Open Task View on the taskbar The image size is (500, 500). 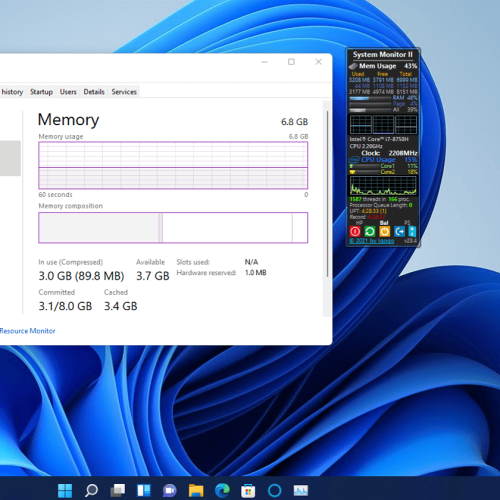click(118, 490)
